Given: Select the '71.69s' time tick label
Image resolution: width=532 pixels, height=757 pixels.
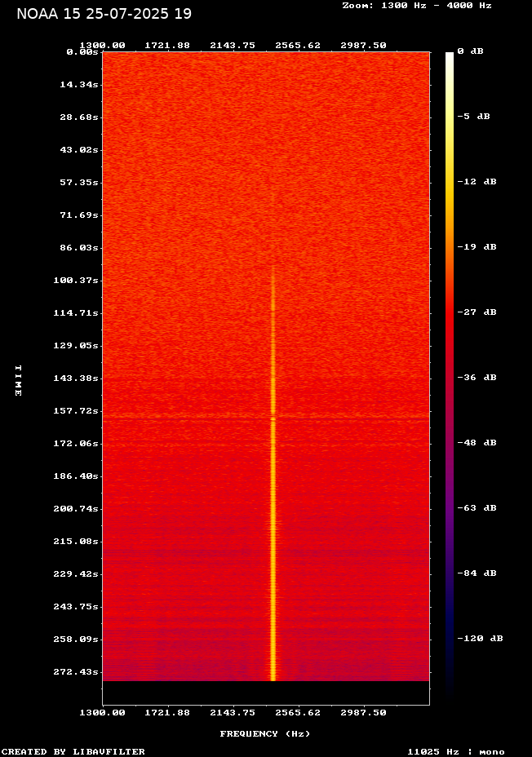Looking at the screenshot, I should (79, 215).
